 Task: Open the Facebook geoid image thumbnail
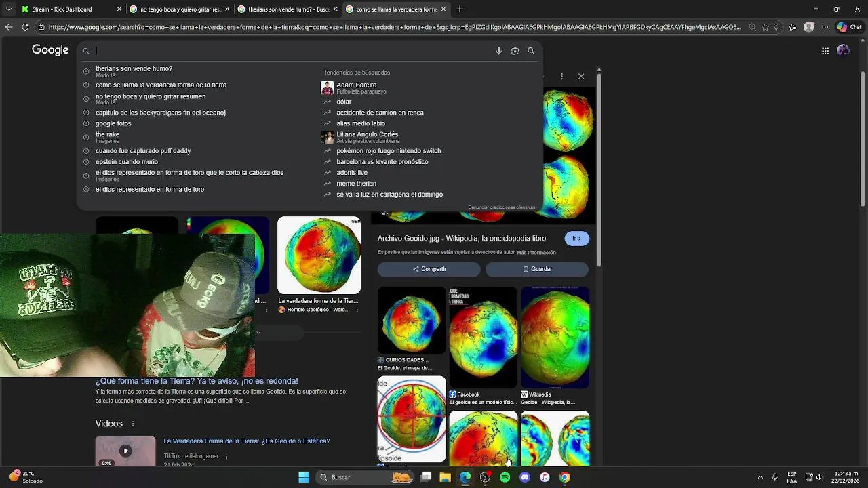tap(483, 338)
